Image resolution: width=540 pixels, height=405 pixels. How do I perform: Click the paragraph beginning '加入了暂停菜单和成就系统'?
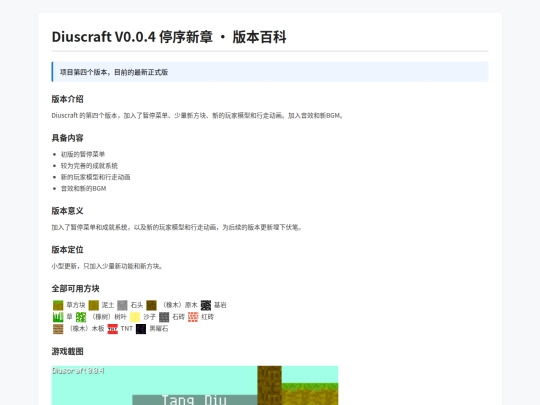(177, 227)
